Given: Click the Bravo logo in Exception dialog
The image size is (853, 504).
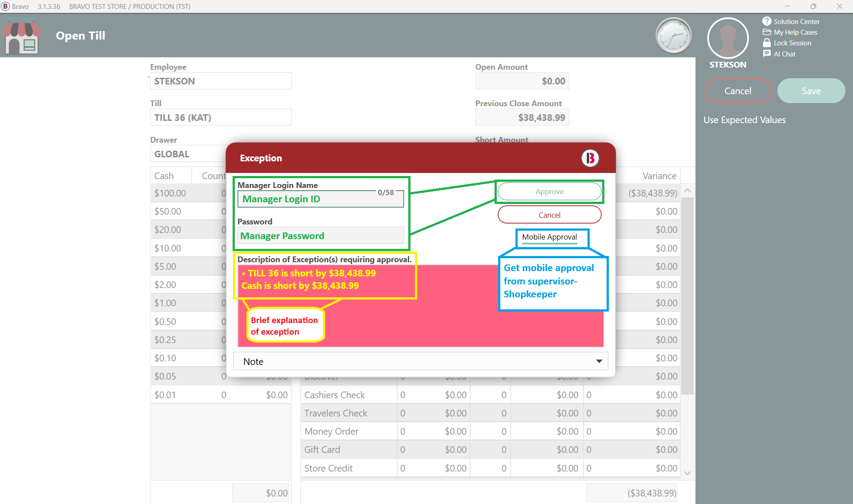Looking at the screenshot, I should pyautogui.click(x=590, y=158).
